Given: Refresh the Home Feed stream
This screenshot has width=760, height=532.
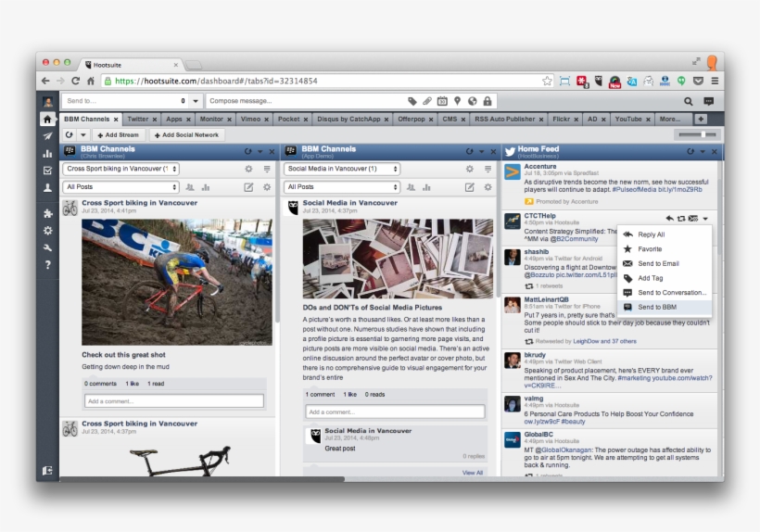Looking at the screenshot, I should click(690, 152).
